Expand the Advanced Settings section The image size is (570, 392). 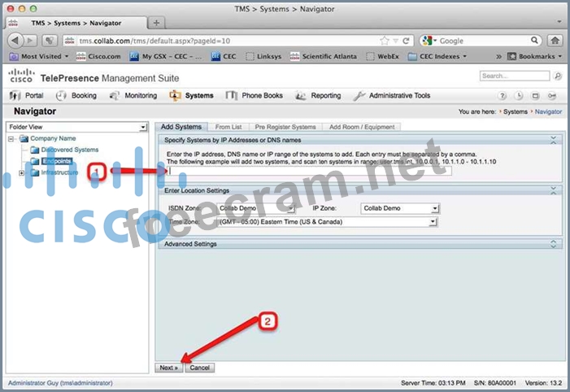click(555, 243)
